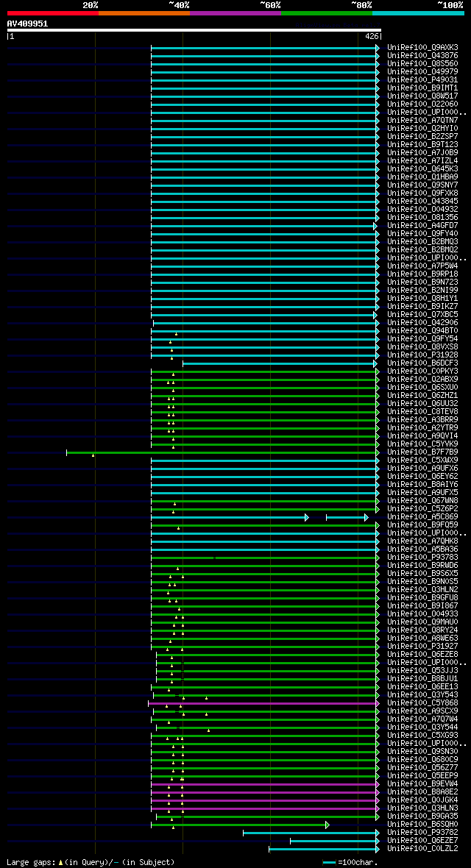Viewport: 471px width, 868px height.
Task: Select the UniRef100_Q9MAU0 label
Action: (422, 622)
